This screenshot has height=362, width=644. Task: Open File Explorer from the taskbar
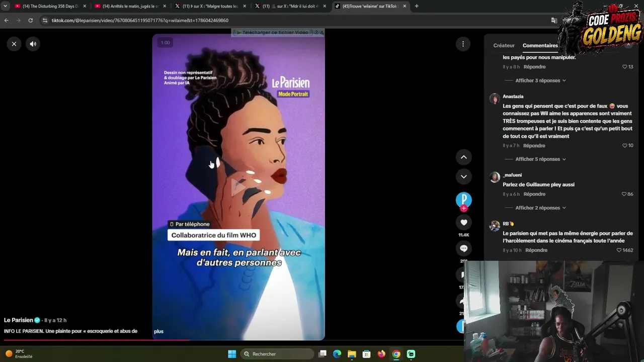click(x=352, y=354)
